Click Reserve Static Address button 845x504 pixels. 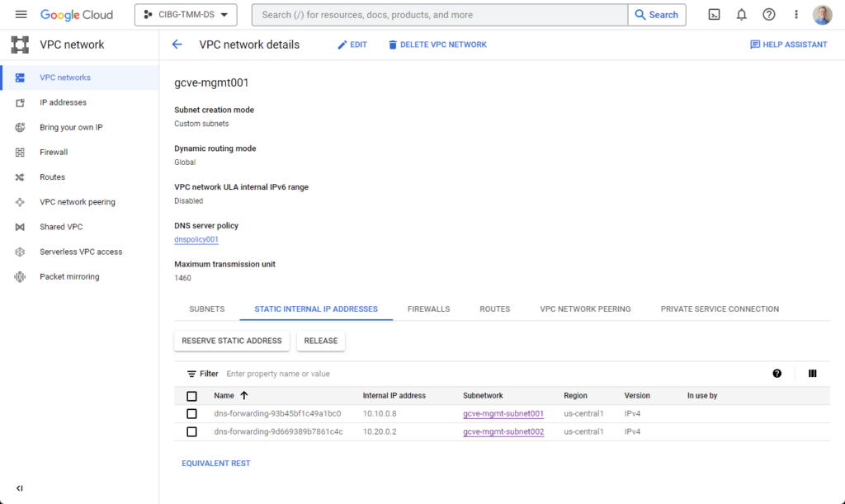232,341
